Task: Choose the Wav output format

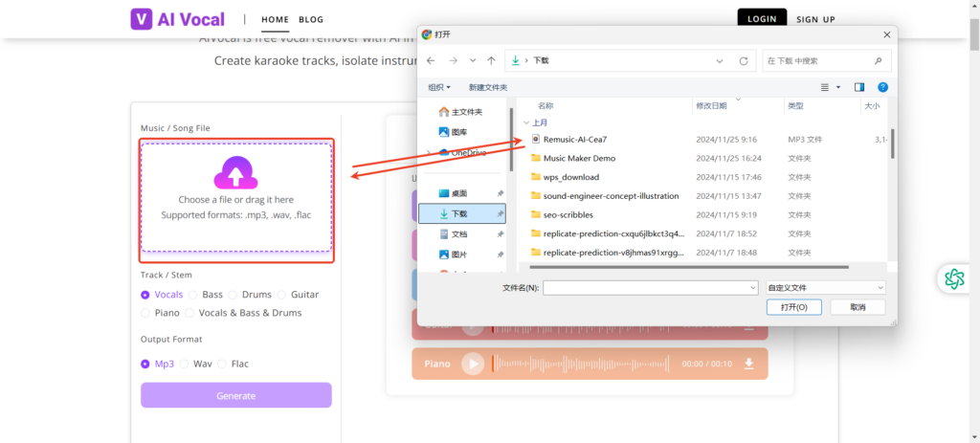Action: click(x=185, y=364)
